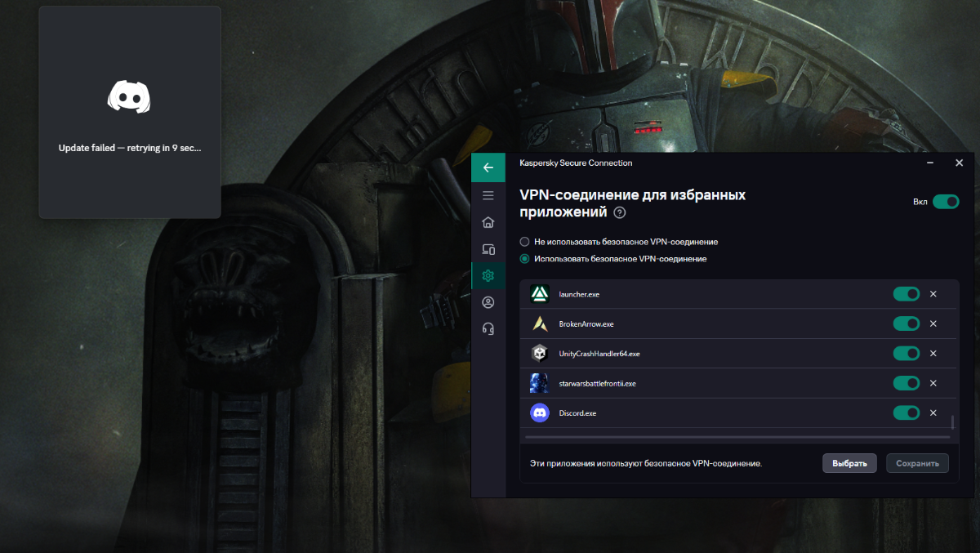Click the starwarsbattlefrontii.exe app icon
The width and height of the screenshot is (980, 553).
click(x=540, y=383)
